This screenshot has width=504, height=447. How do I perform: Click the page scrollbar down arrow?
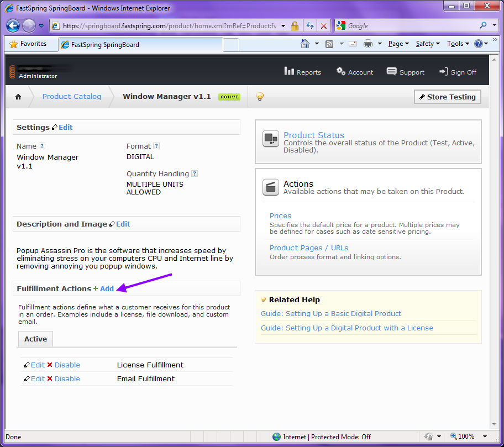[x=494, y=424]
